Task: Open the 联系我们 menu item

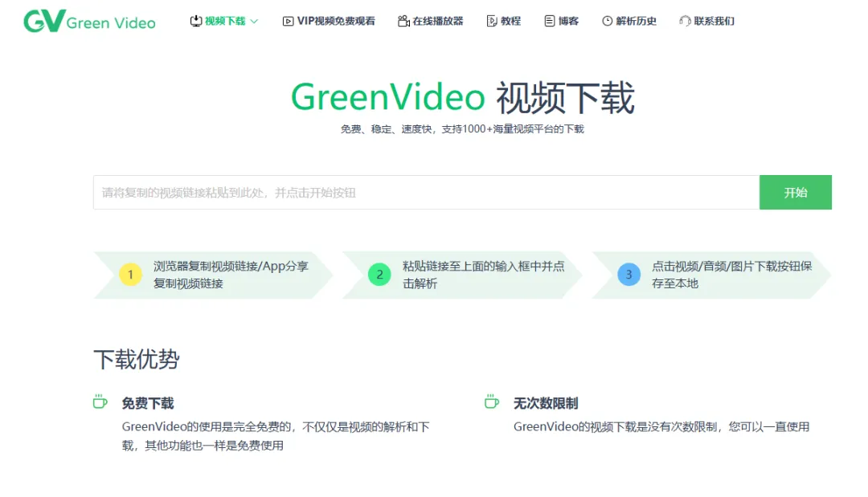Action: (714, 21)
